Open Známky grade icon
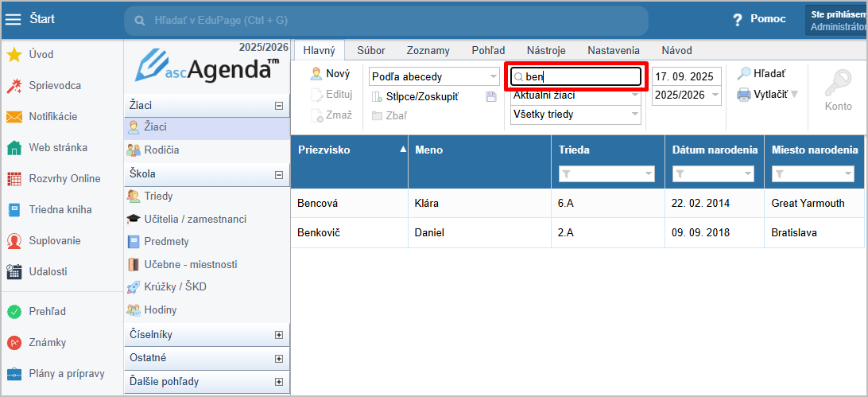The image size is (868, 397). click(x=14, y=343)
